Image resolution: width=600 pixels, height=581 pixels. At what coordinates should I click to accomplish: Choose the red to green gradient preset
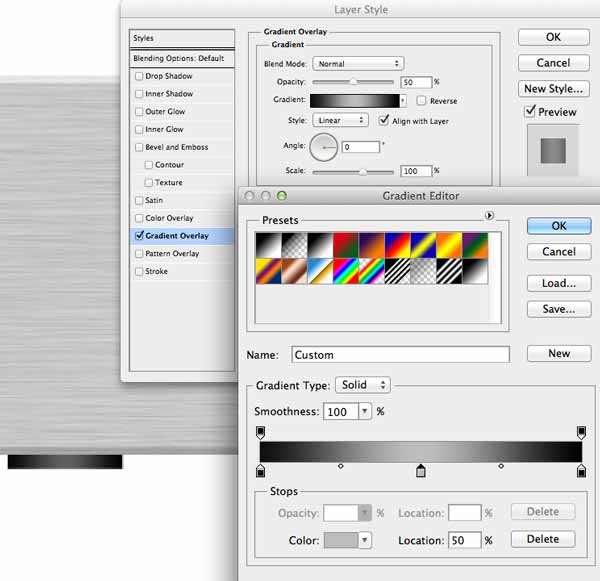coord(346,245)
